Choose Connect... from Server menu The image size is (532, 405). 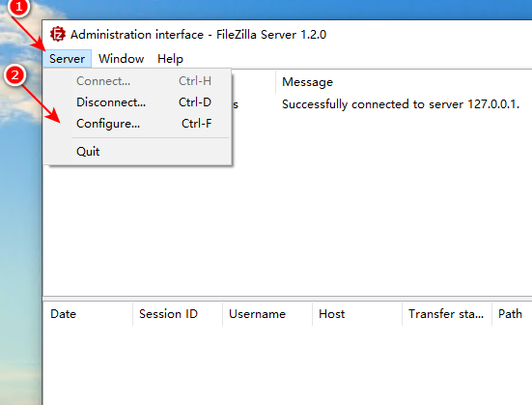tap(137, 81)
